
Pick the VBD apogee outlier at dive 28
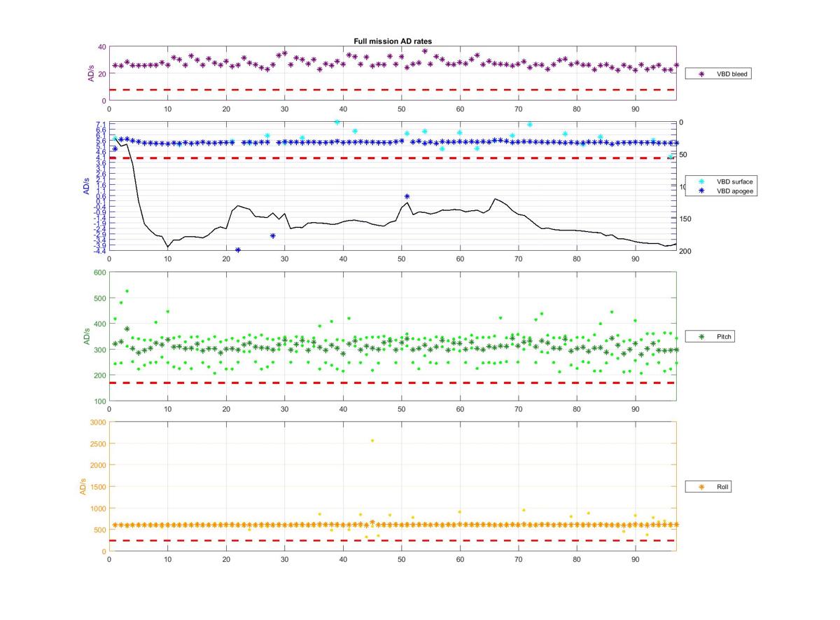point(273,236)
